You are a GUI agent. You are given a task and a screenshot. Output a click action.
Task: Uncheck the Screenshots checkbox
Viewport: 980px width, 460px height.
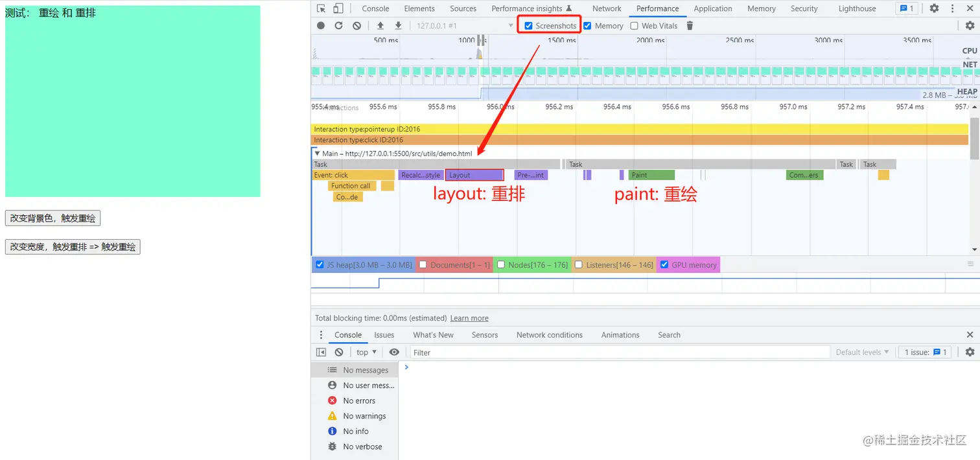(528, 26)
